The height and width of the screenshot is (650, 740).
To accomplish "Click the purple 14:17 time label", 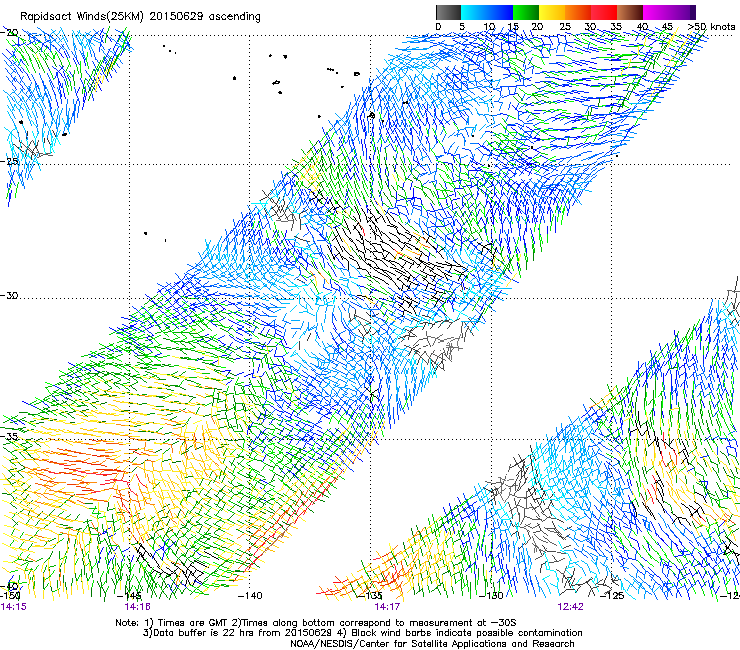I will (387, 607).
